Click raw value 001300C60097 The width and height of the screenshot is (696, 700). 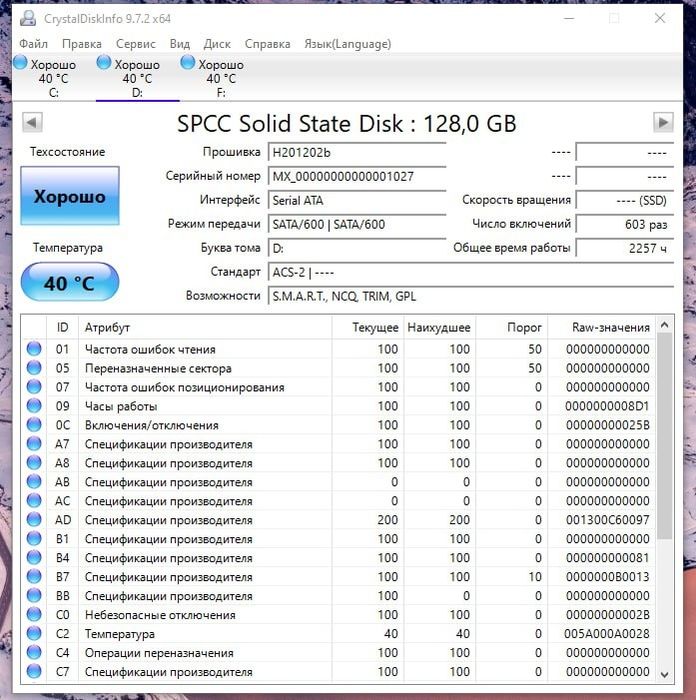[x=608, y=520]
